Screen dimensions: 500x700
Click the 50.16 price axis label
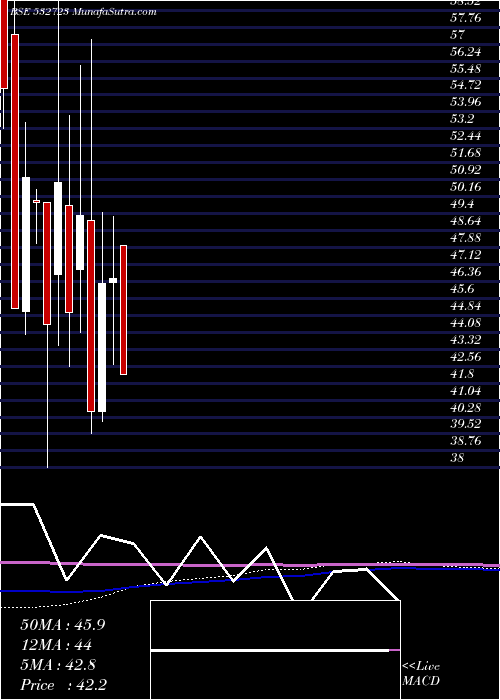(x=467, y=187)
